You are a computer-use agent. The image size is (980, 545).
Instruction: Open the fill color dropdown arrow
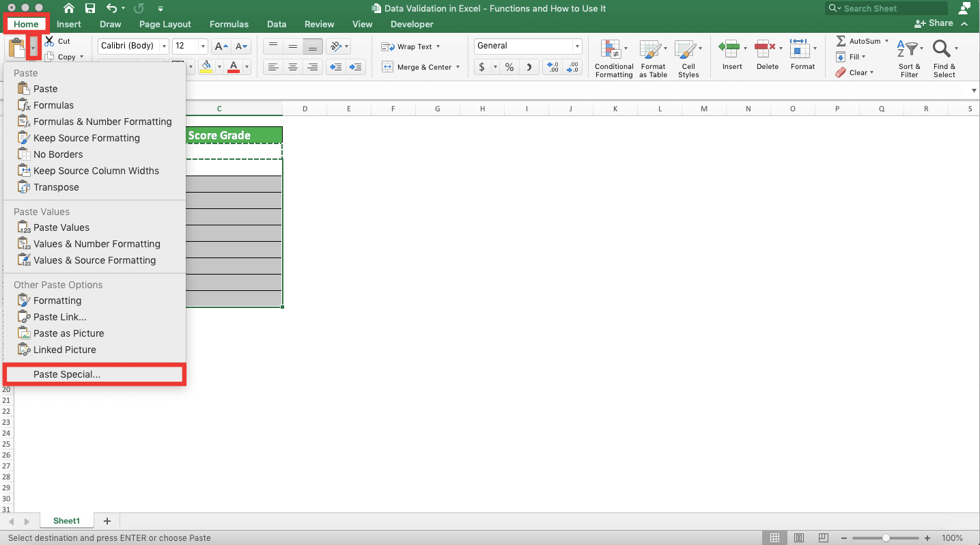pos(219,67)
